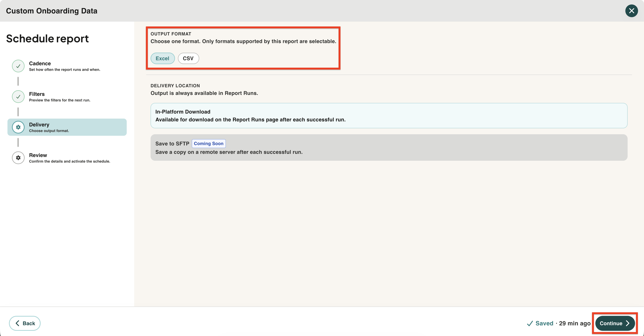Click the Delivery step gear icon
This screenshot has height=336, width=644.
pos(18,127)
